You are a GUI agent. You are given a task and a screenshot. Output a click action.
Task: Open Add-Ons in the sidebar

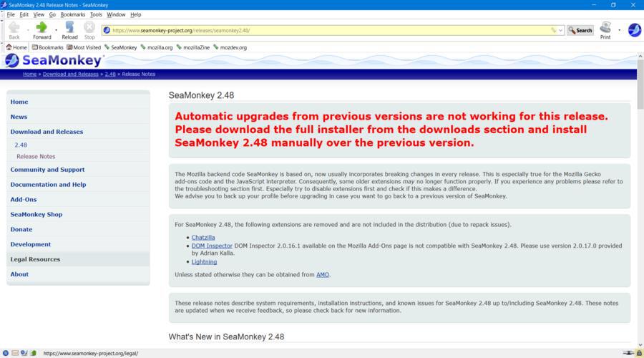pyautogui.click(x=24, y=199)
